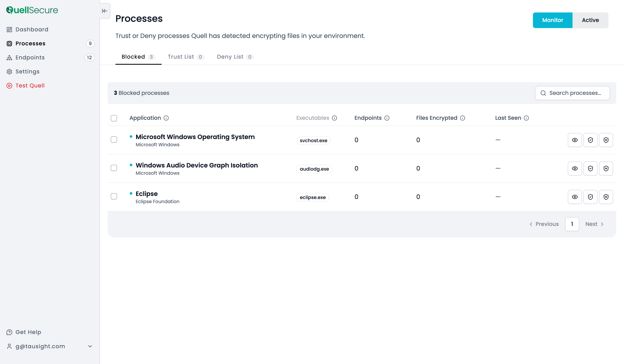This screenshot has width=624, height=364.
Task: Switch to the Trust List tab
Action: 186,57
